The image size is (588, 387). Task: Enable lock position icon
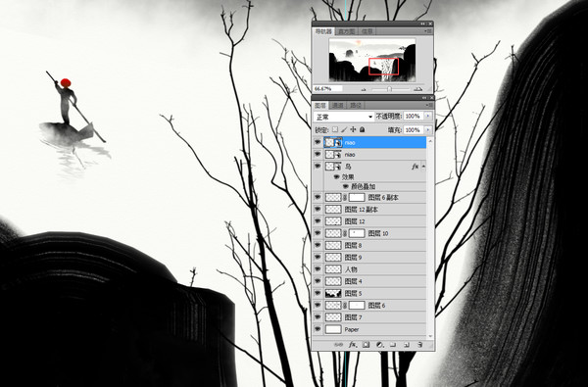353,129
